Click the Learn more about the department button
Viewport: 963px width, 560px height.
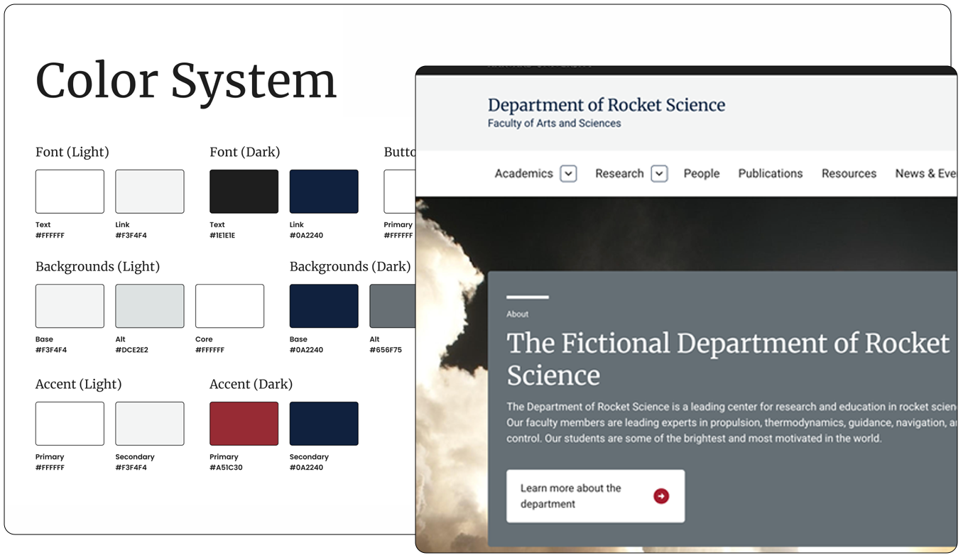tap(595, 496)
